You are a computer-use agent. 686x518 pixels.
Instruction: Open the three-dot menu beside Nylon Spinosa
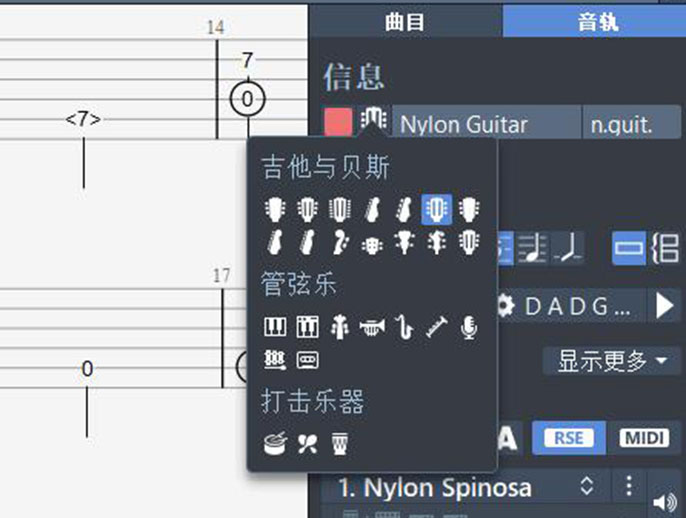pos(629,486)
